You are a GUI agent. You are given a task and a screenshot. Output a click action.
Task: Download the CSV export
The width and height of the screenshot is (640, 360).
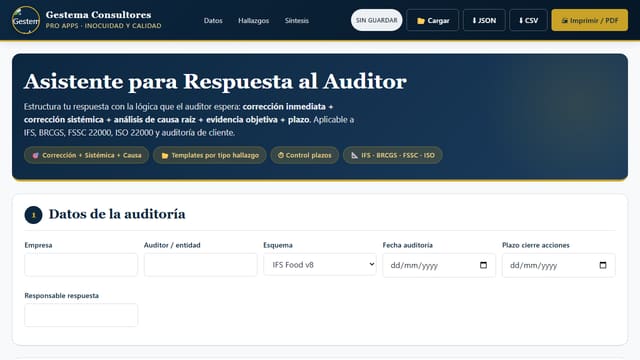click(x=528, y=20)
